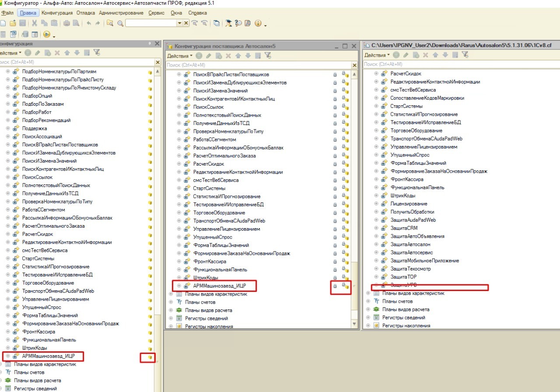The width and height of the screenshot is (560, 392).
Task: Click the scissors cut icon in main toolbar
Action: (34, 23)
